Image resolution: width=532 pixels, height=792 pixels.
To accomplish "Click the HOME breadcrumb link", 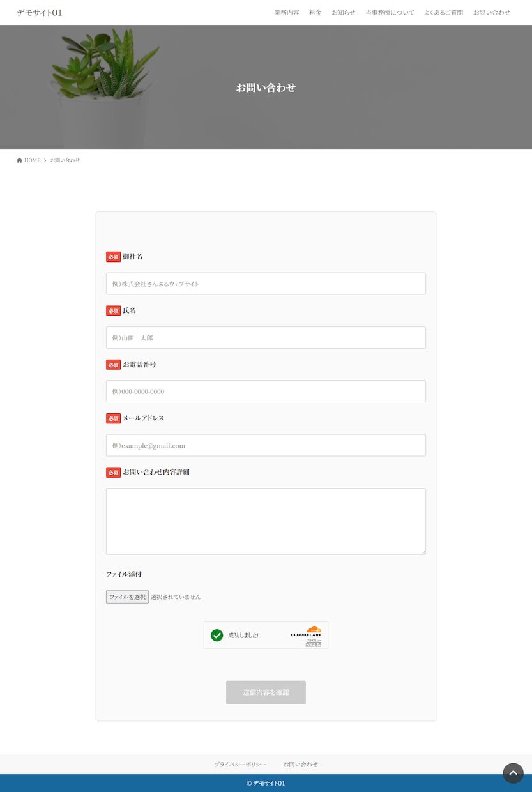I will pyautogui.click(x=32, y=160).
